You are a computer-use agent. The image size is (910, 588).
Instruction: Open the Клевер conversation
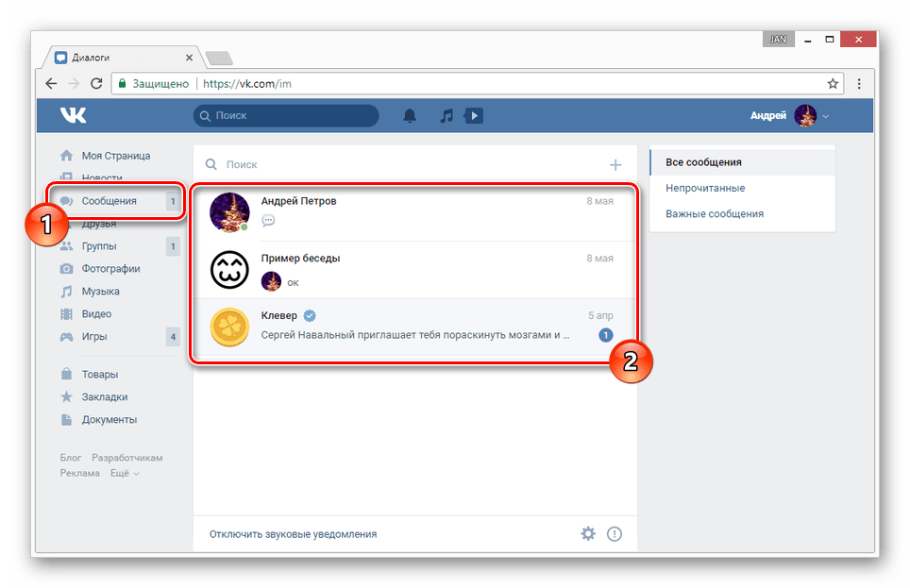click(415, 326)
